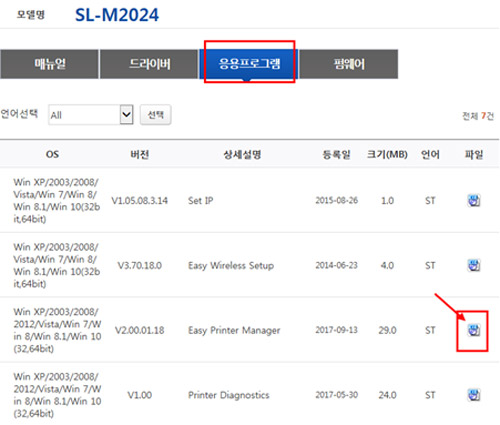The width and height of the screenshot is (500, 425).
Task: Click the 전체 7건 total count
Action: [477, 116]
